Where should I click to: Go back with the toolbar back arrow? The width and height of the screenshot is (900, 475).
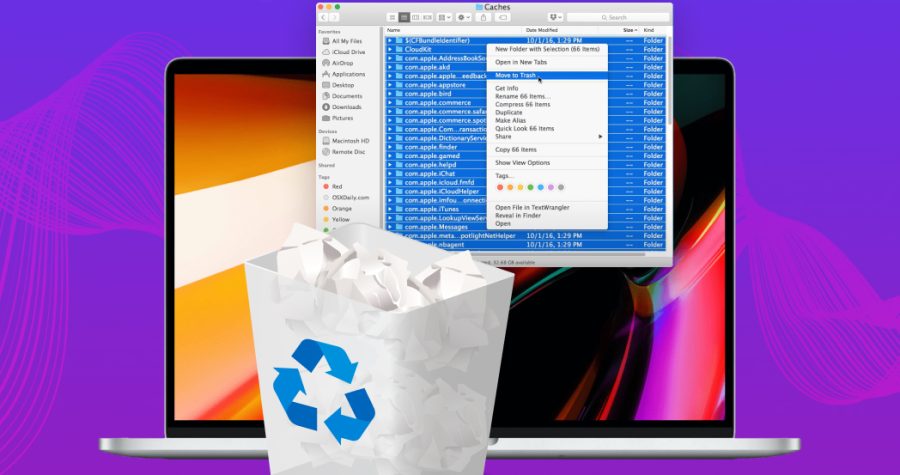pyautogui.click(x=324, y=17)
